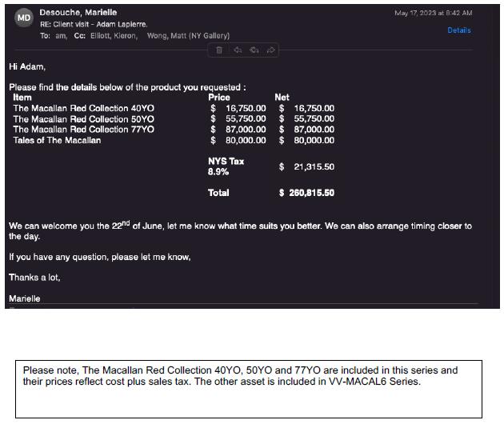Image resolution: width=504 pixels, height=432 pixels.
Task: Click the Price column header
Action: click(x=218, y=98)
